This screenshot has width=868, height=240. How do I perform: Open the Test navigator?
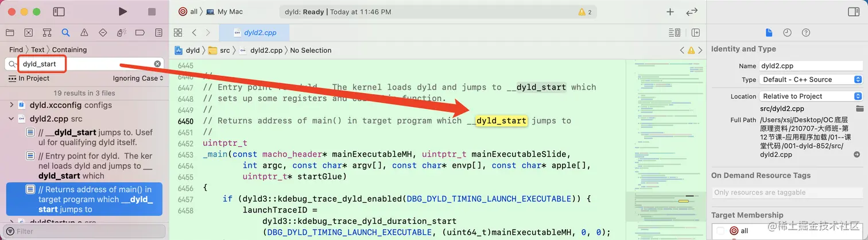[103, 33]
